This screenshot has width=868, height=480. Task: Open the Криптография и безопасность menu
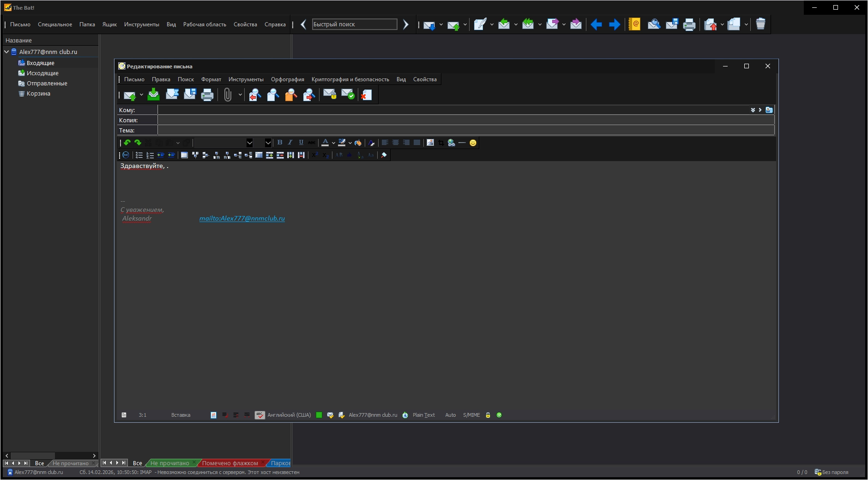click(350, 79)
